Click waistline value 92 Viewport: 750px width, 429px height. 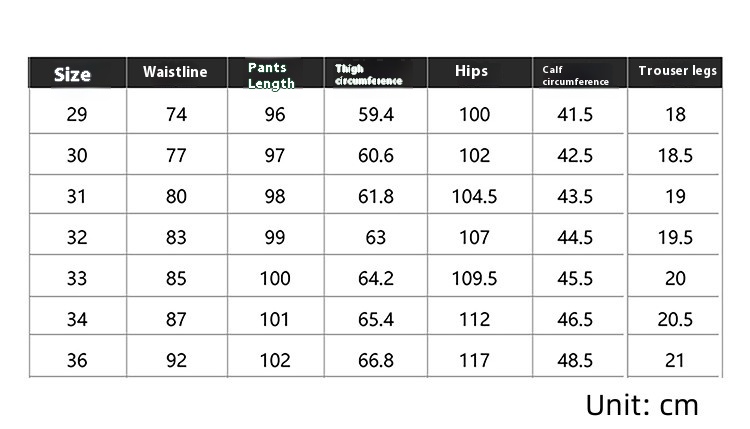(x=176, y=360)
